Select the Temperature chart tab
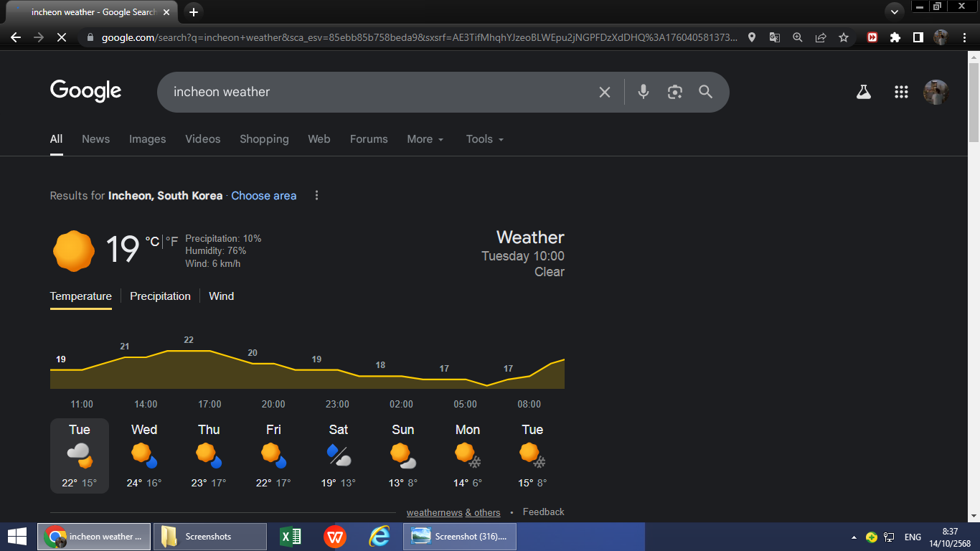This screenshot has width=980, height=551. click(x=81, y=296)
